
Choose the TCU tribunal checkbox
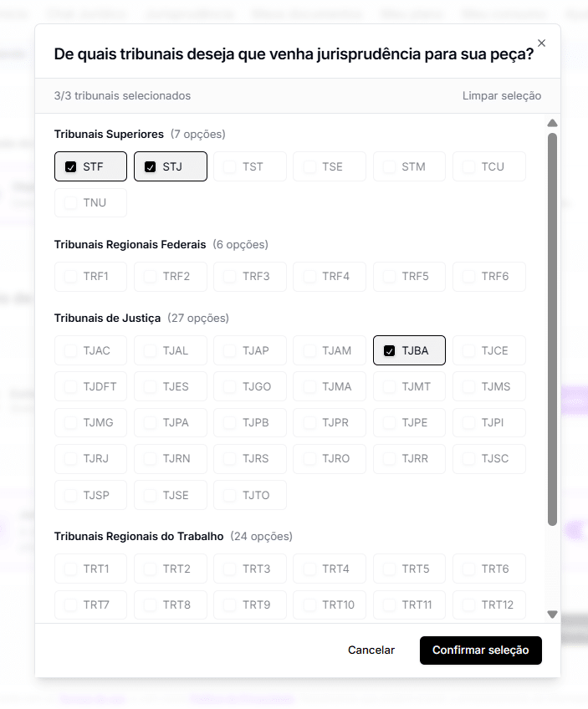click(x=469, y=166)
